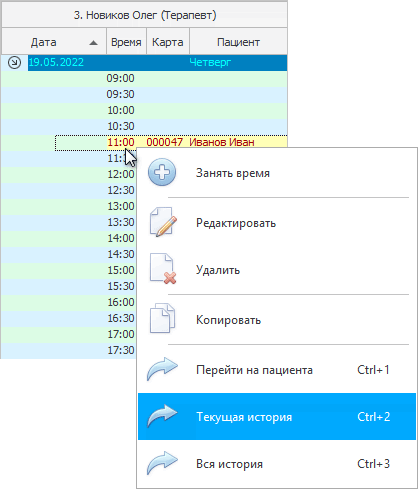Screen dimensions: 418x489
Task: Select the 09:00 time slot row
Action: pos(144,78)
